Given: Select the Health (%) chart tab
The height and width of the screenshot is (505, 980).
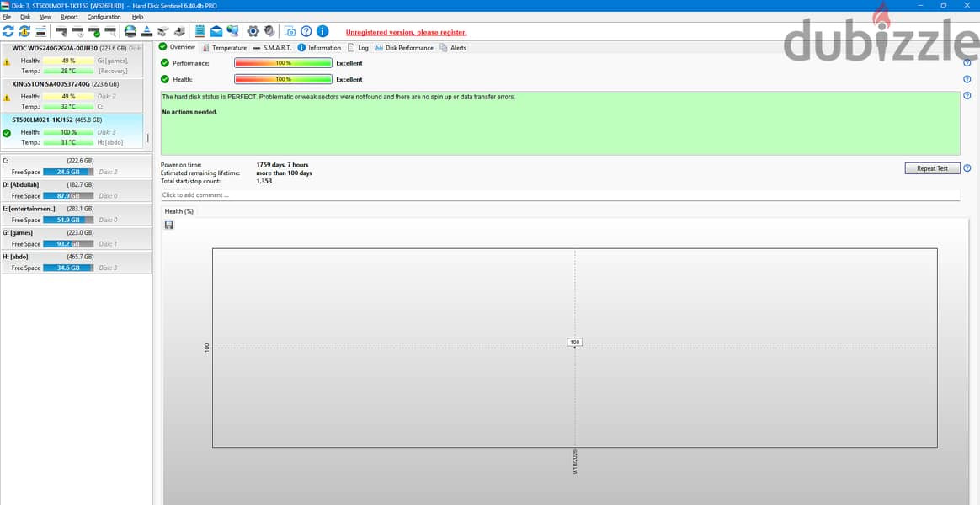Looking at the screenshot, I should click(x=178, y=211).
